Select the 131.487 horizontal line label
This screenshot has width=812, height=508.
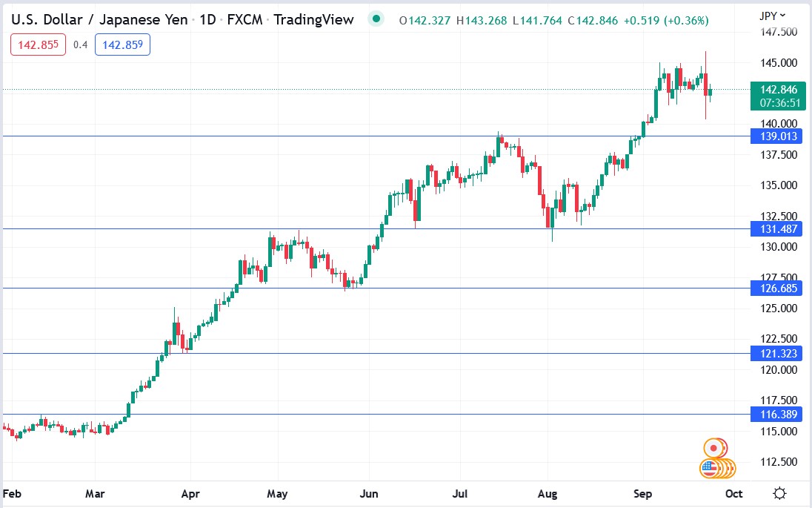tap(778, 228)
